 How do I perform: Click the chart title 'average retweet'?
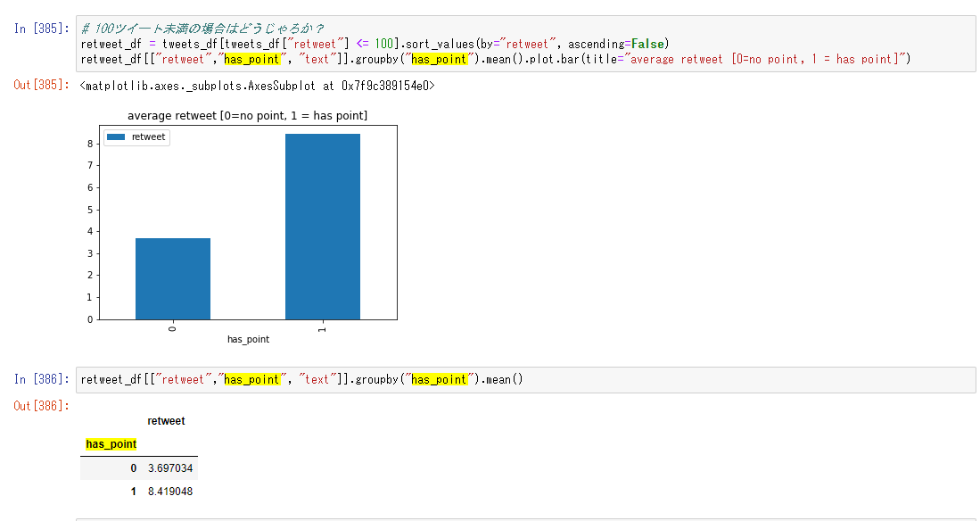tap(247, 116)
